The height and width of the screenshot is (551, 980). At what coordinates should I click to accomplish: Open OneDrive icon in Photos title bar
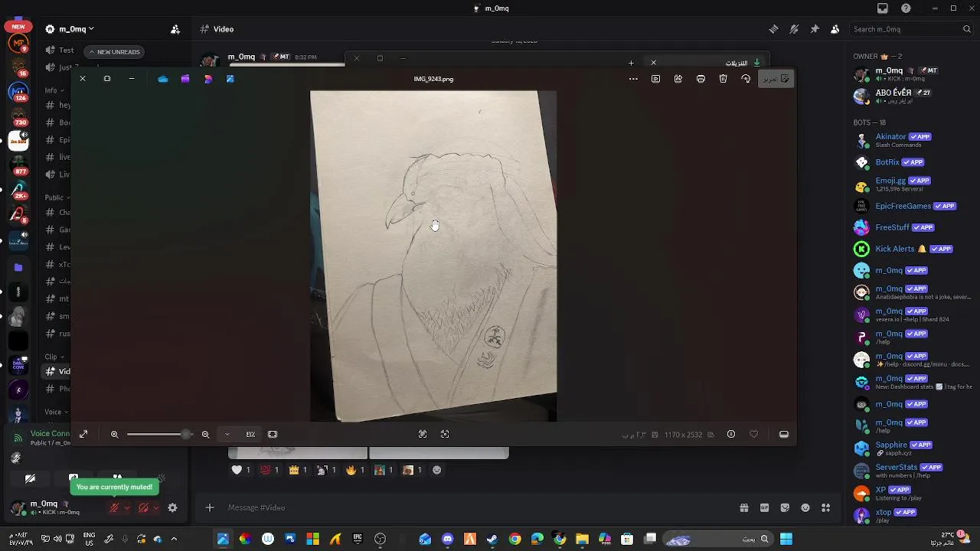point(162,79)
